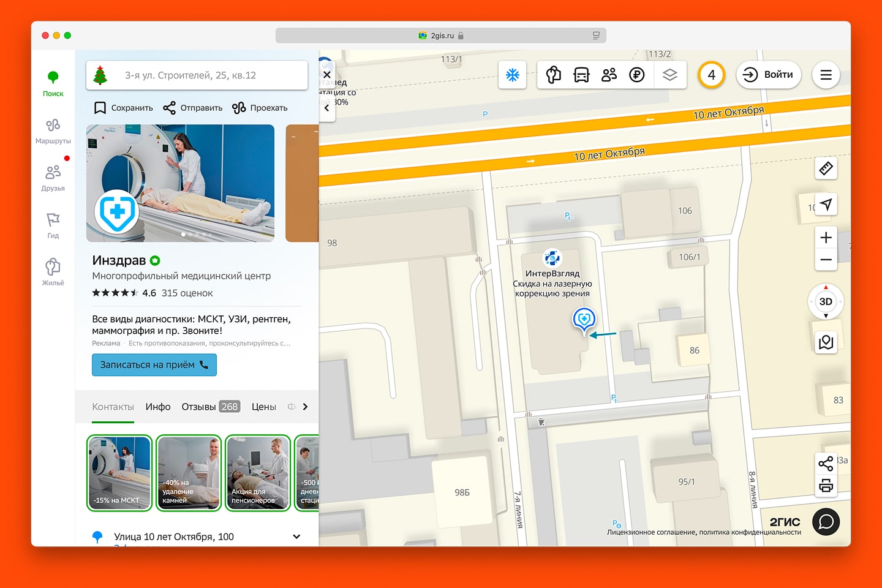Toggle 3D map view
The image size is (882, 588).
[826, 301]
